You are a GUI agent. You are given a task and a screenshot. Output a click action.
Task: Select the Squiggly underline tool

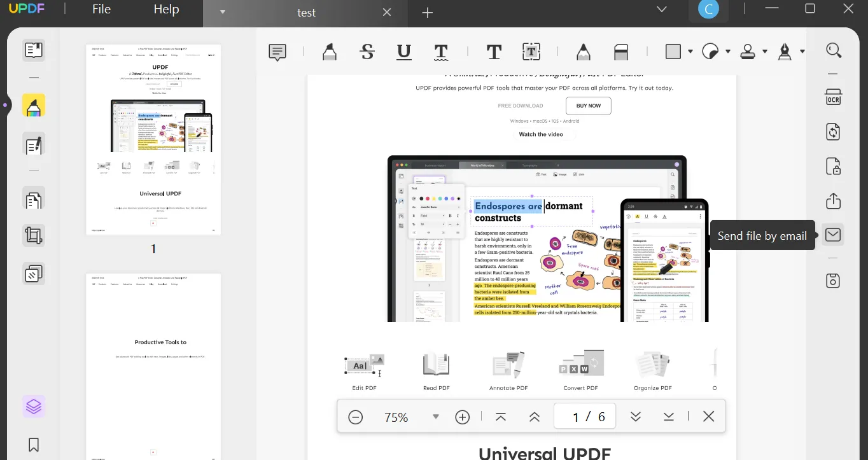tap(441, 52)
